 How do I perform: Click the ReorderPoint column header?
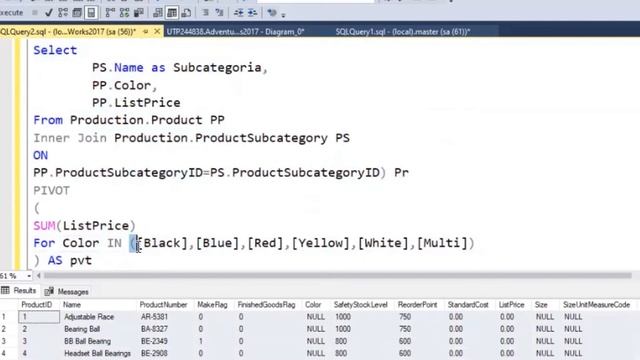tap(417, 305)
